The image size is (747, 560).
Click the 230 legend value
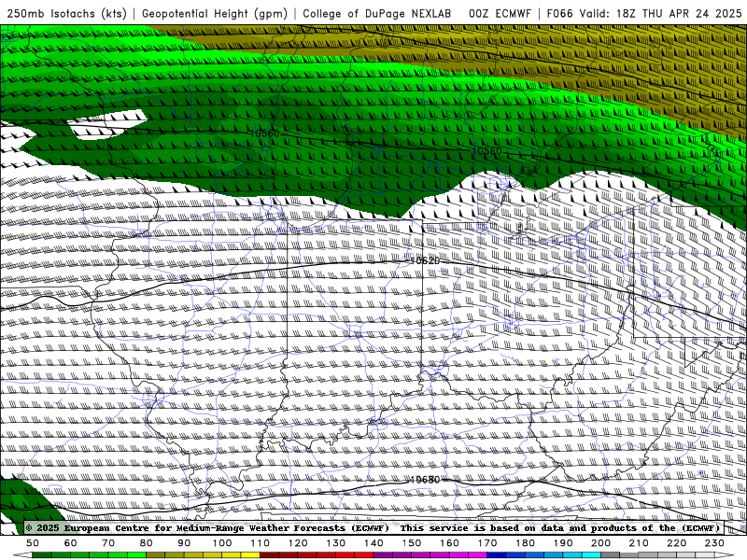(714, 543)
